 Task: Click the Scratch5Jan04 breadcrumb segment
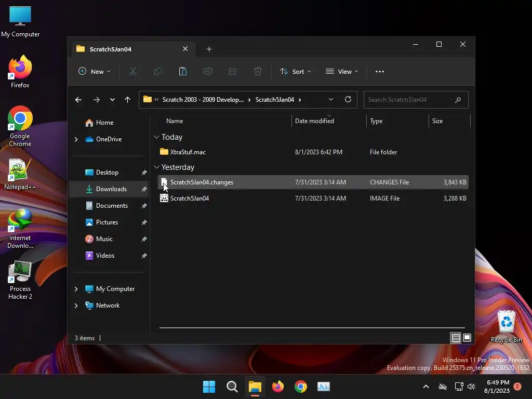coord(274,99)
